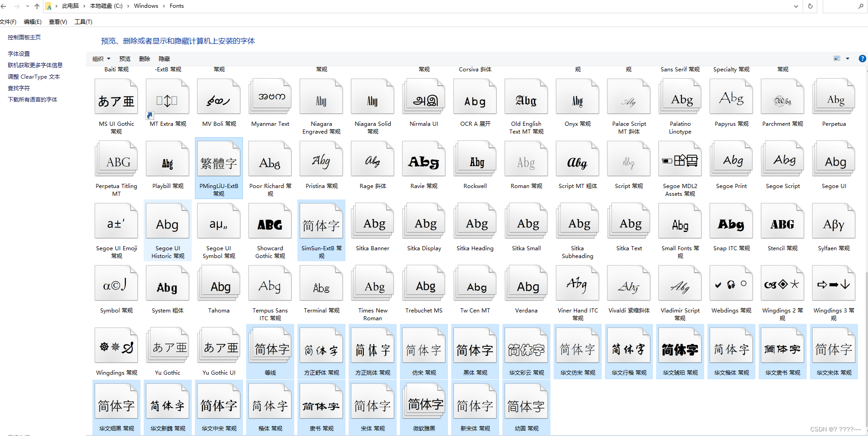
Task: Open the 查看(V) menu
Action: pyautogui.click(x=58, y=22)
